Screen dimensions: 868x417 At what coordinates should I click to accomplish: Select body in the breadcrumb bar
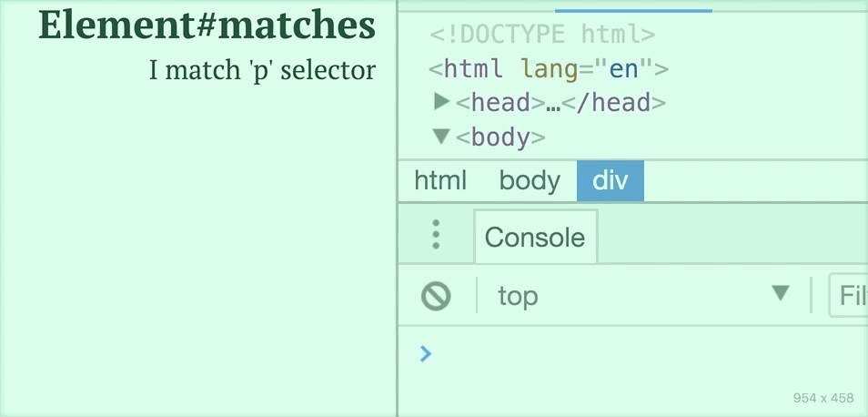(530, 180)
